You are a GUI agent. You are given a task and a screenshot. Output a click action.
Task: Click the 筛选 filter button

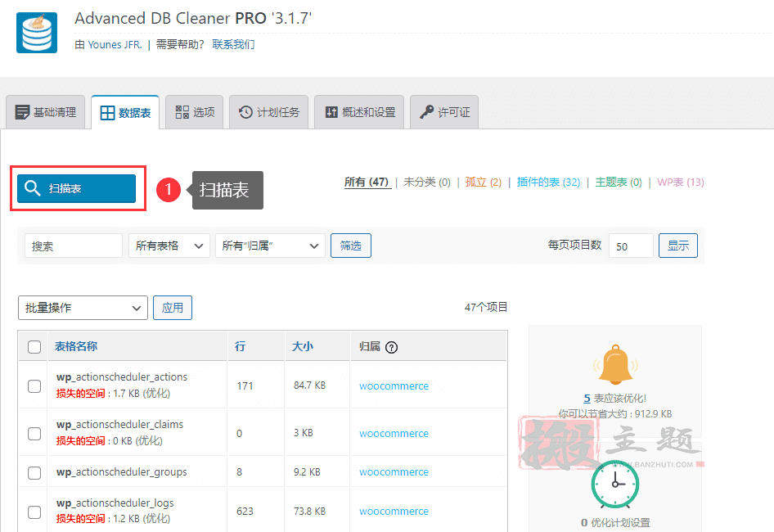coord(350,246)
